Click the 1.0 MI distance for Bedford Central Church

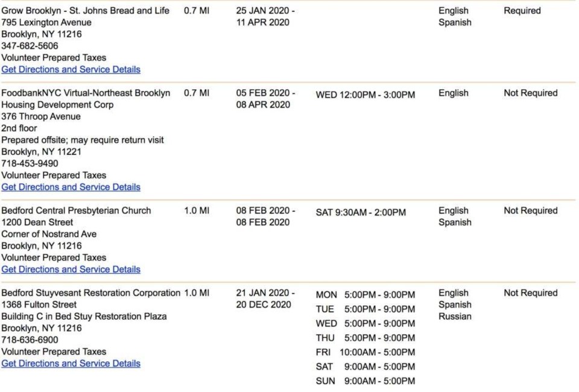pyautogui.click(x=197, y=210)
